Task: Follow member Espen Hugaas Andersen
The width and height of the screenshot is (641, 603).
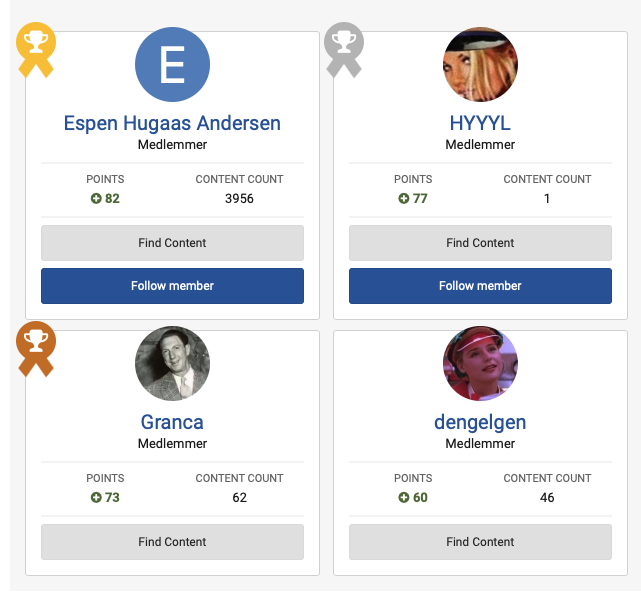Action: 173,286
